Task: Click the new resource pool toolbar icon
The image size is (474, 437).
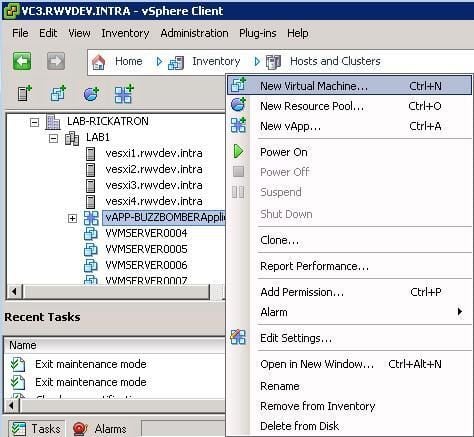Action: (x=91, y=94)
